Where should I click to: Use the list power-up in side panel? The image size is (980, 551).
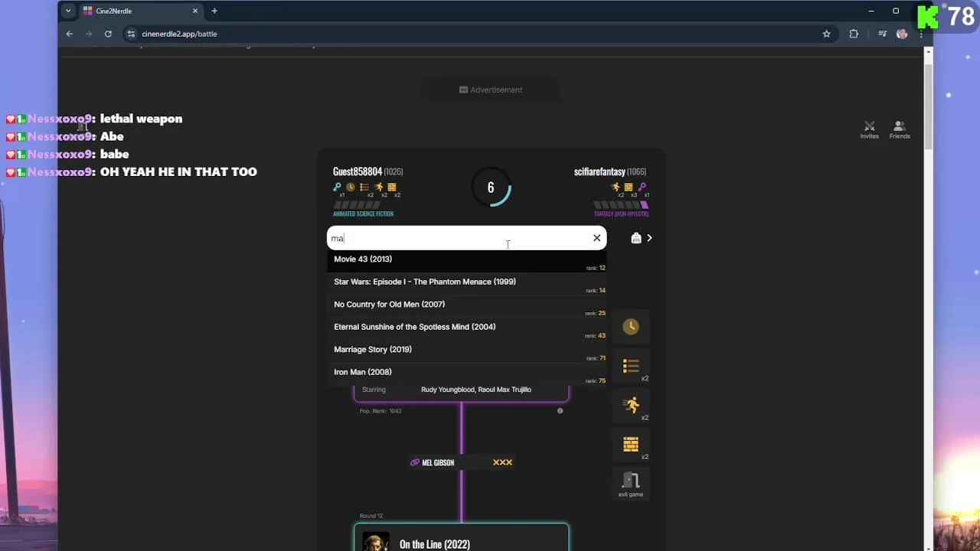[x=631, y=366]
